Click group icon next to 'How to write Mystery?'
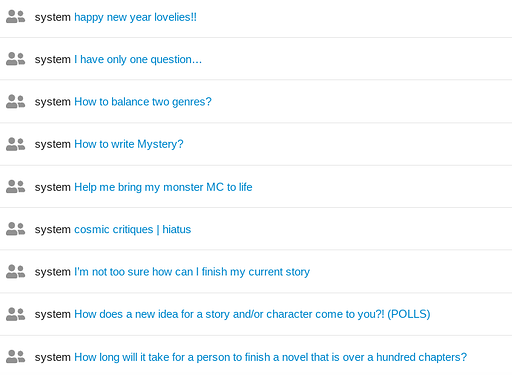Screen dimensions: 512x375 (x=15, y=144)
